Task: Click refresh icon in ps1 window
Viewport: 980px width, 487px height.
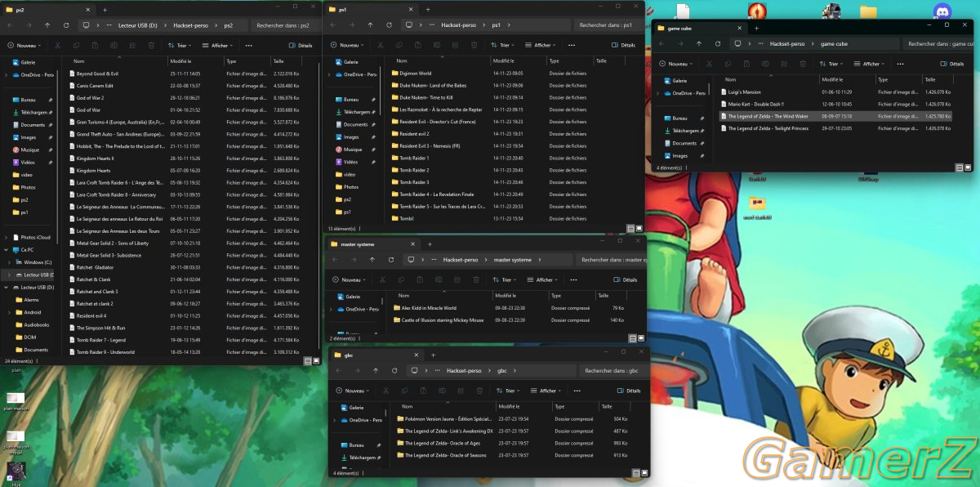Action: pos(390,25)
